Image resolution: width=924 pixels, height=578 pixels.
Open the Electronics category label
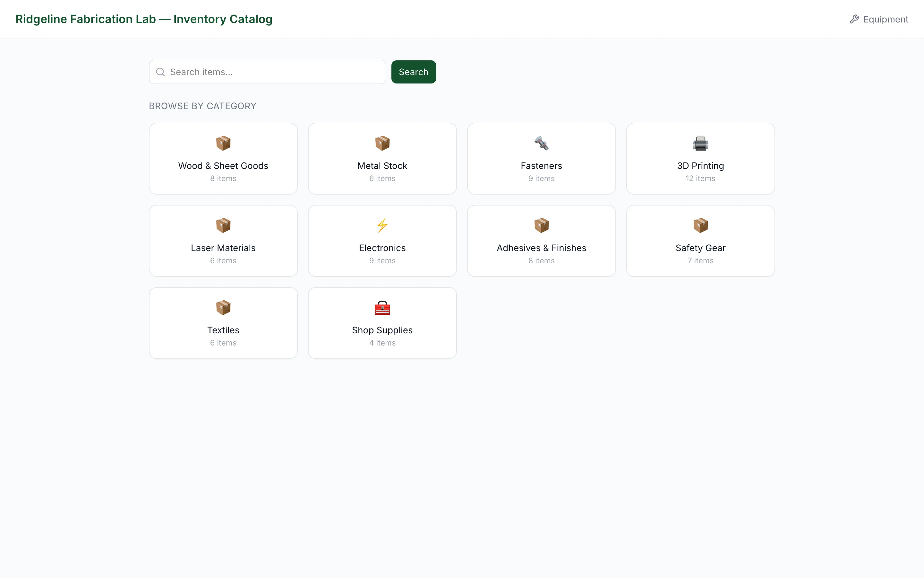[382, 248]
